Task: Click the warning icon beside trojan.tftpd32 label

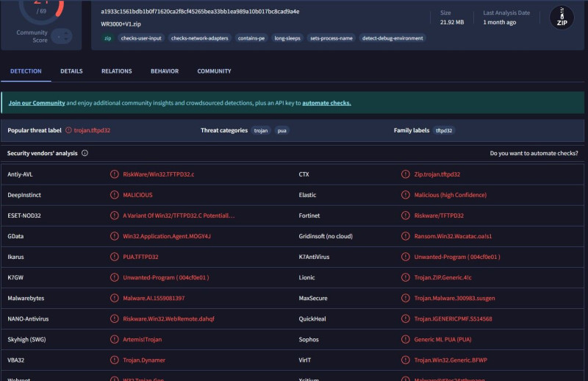Action: click(68, 130)
